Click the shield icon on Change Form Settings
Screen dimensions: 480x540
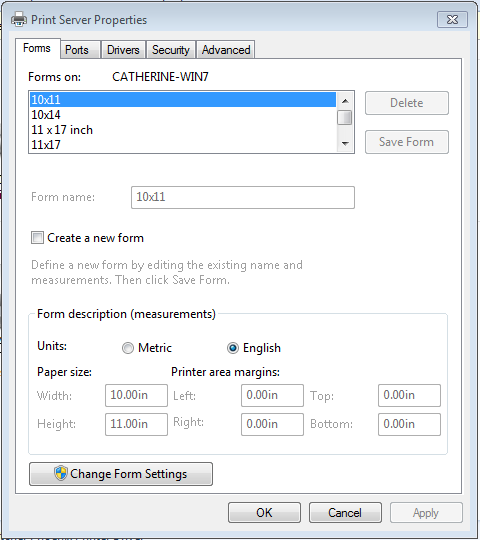pyautogui.click(x=61, y=473)
